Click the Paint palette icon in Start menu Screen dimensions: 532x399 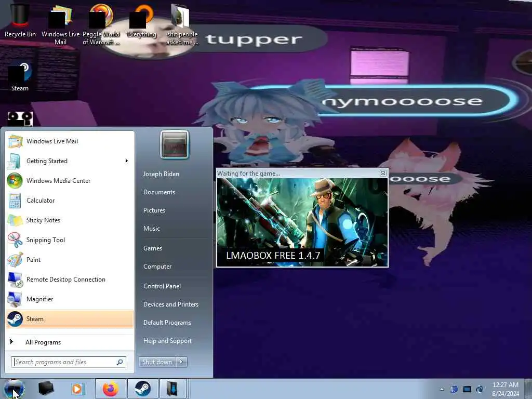pyautogui.click(x=15, y=260)
